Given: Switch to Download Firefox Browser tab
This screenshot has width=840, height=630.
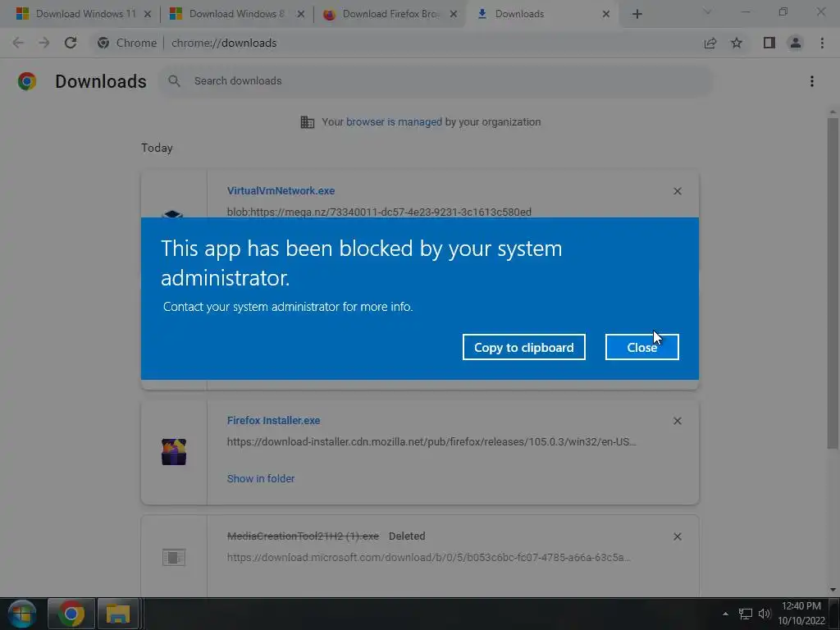Looking at the screenshot, I should pos(390,14).
